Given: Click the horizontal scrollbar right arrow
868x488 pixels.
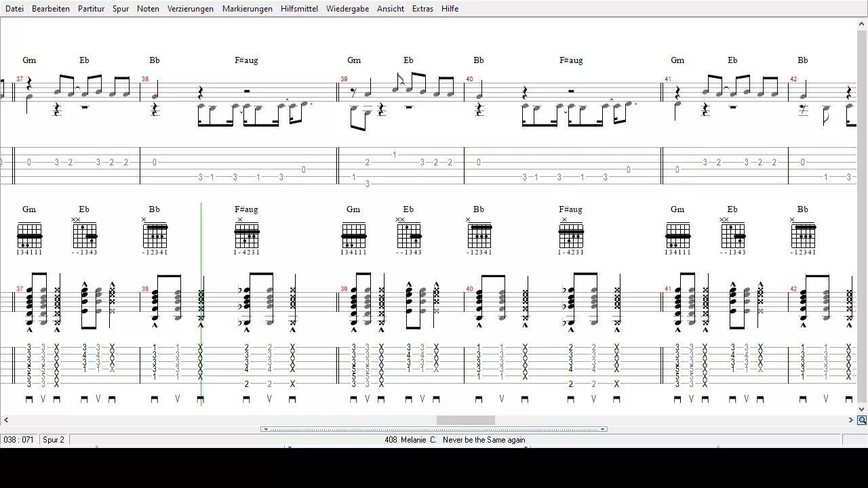Looking at the screenshot, I should [x=851, y=420].
